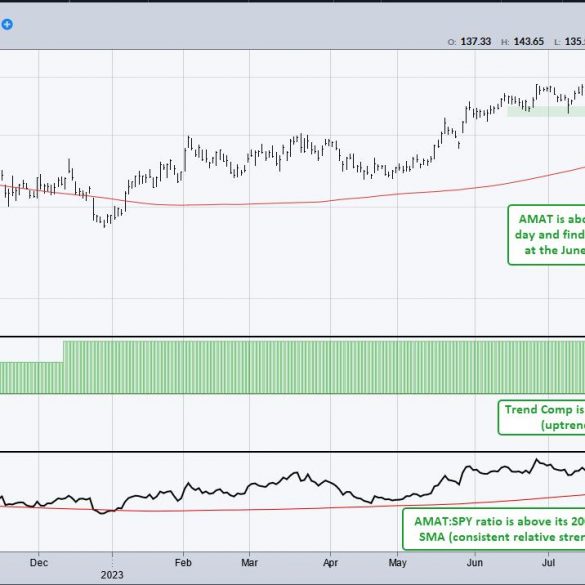The height and width of the screenshot is (585, 585).
Task: Select the Jun date axis label
Action: 475,563
